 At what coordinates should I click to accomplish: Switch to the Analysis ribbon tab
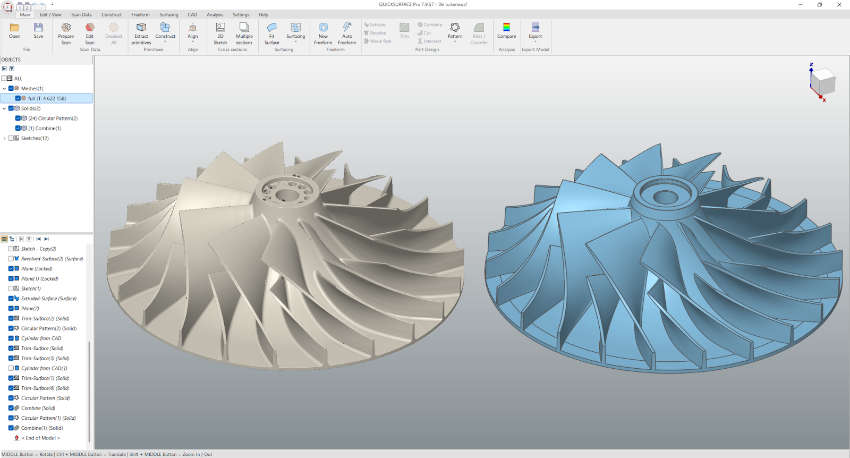(x=215, y=15)
